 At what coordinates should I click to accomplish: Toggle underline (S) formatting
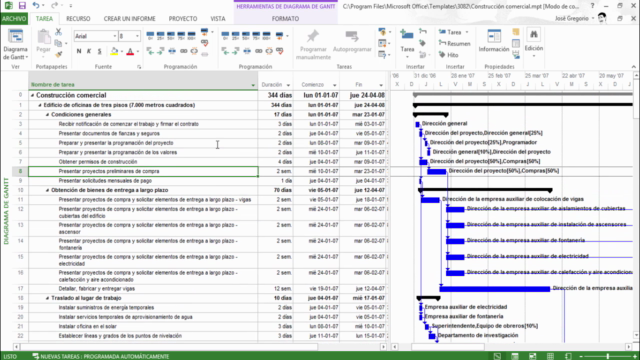pyautogui.click(x=99, y=51)
